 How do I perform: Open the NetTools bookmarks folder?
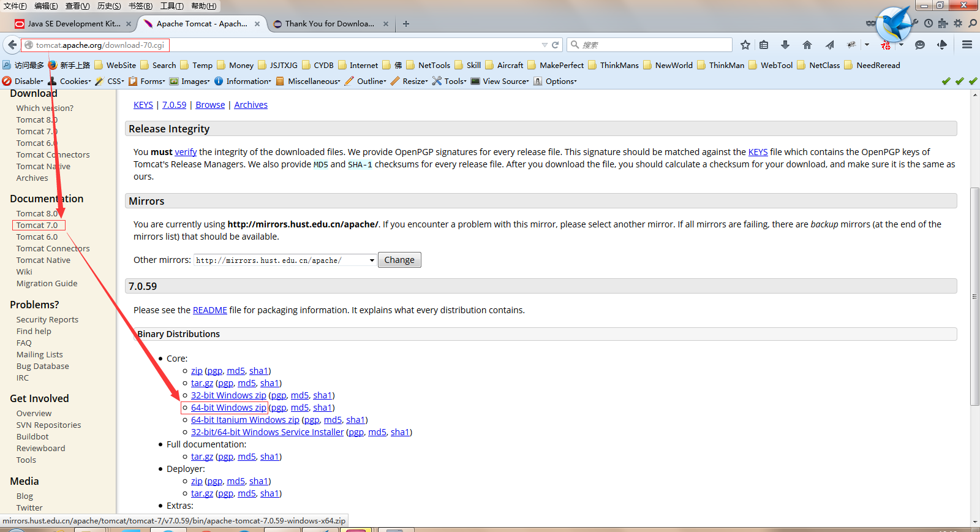click(428, 65)
